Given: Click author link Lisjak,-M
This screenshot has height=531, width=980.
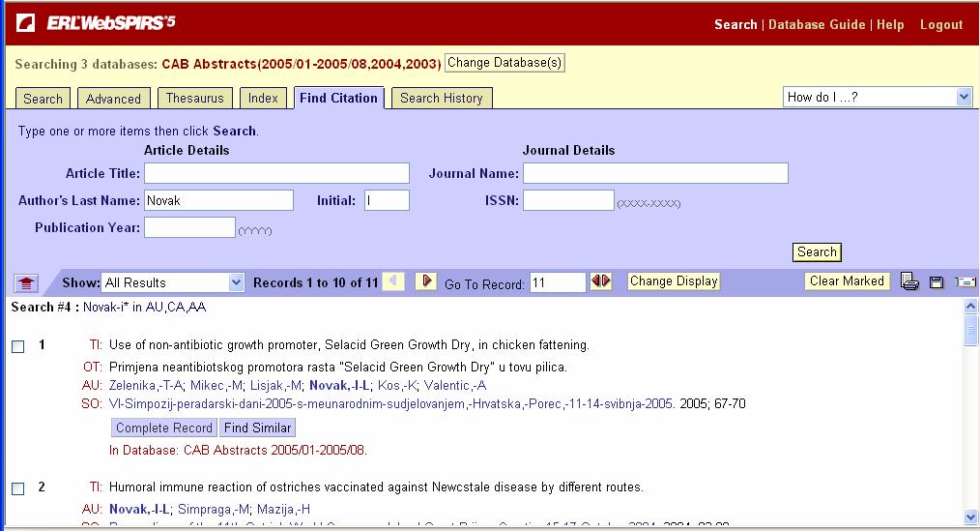Looking at the screenshot, I should point(275,385).
